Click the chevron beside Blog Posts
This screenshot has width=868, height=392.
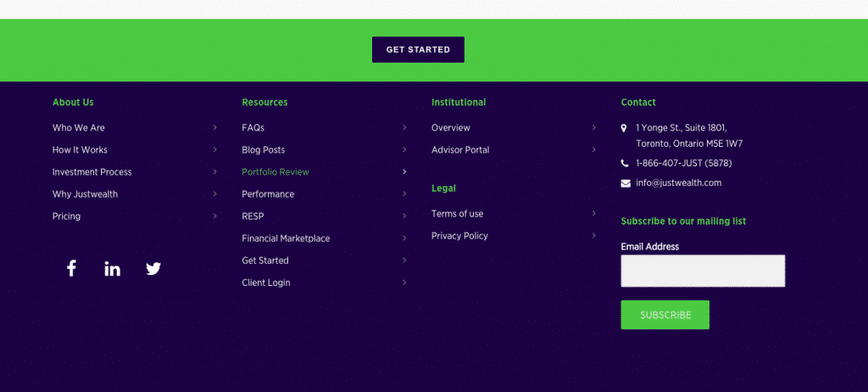[x=404, y=149]
